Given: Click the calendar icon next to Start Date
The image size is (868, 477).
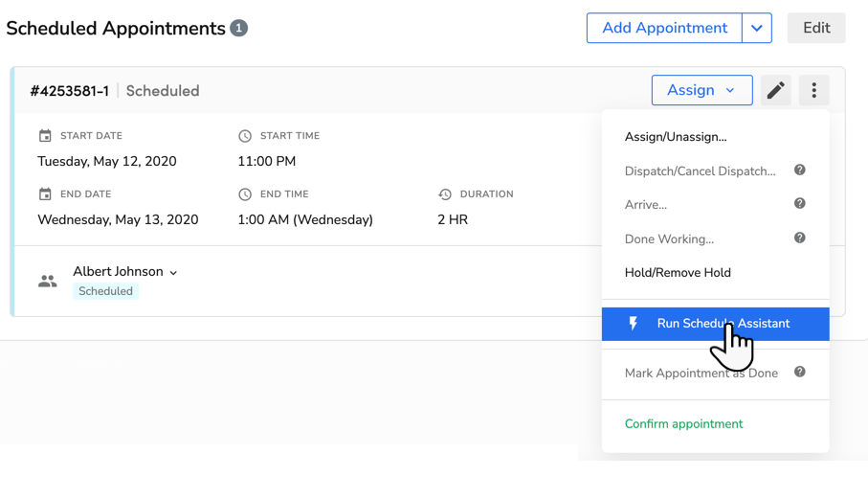Looking at the screenshot, I should (x=45, y=135).
